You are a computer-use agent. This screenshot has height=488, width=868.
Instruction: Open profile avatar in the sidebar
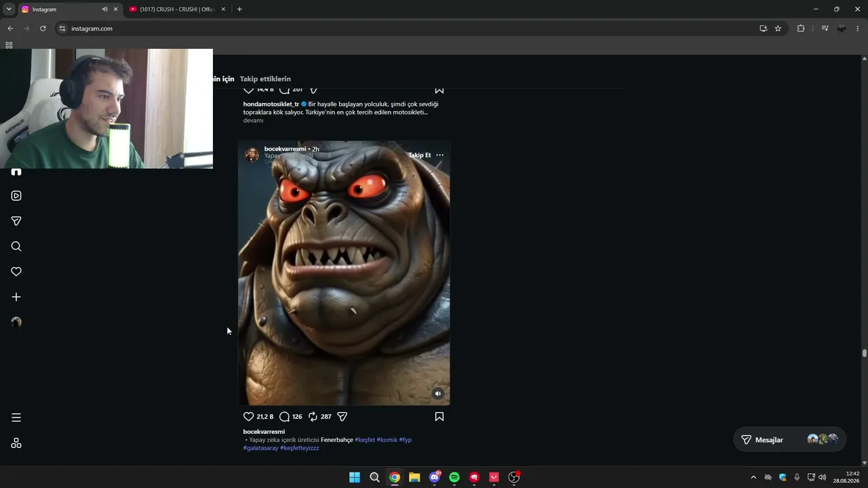pyautogui.click(x=16, y=323)
